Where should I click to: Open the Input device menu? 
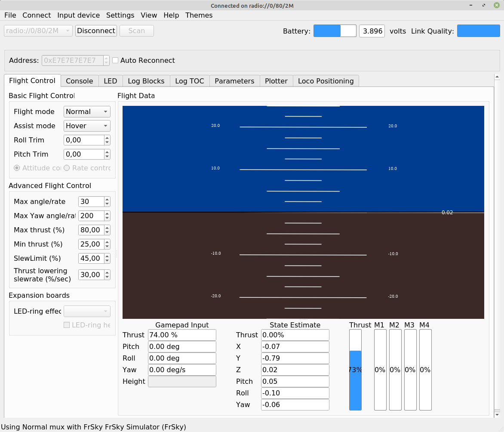[78, 15]
